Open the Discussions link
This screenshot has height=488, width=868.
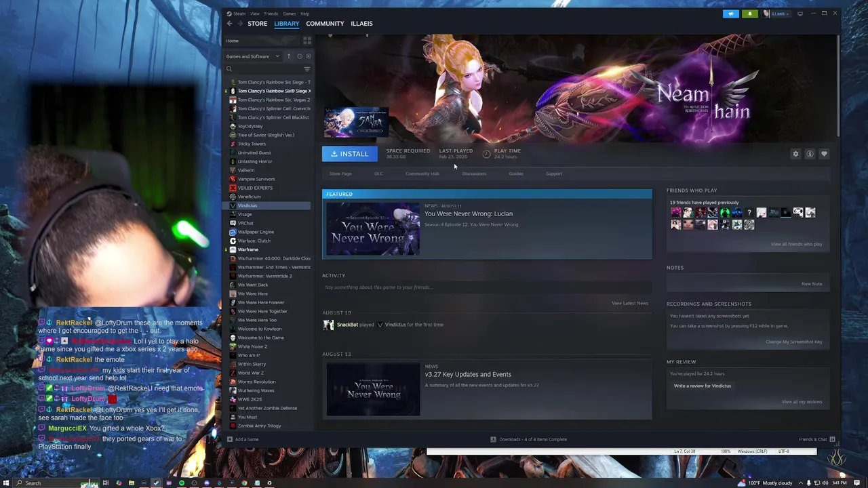[474, 174]
